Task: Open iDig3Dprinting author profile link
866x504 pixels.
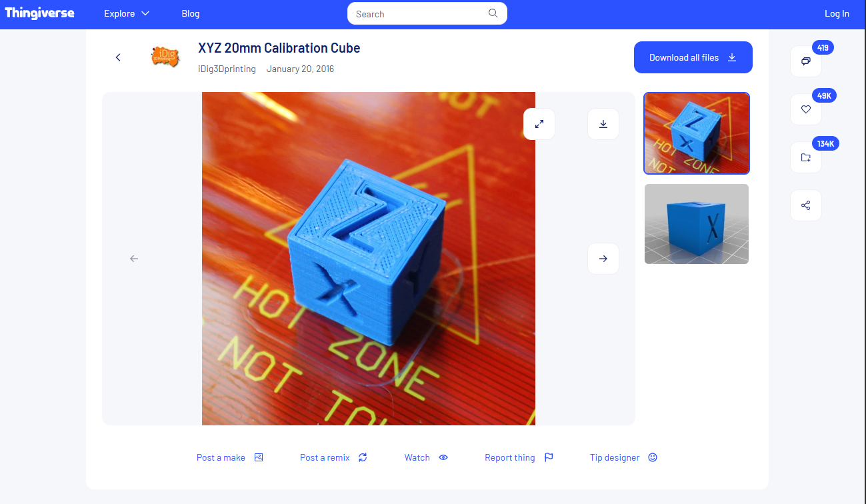Action: (x=227, y=69)
